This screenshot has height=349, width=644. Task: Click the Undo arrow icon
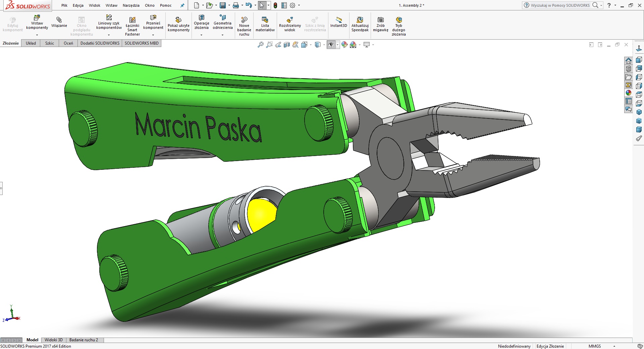click(249, 5)
